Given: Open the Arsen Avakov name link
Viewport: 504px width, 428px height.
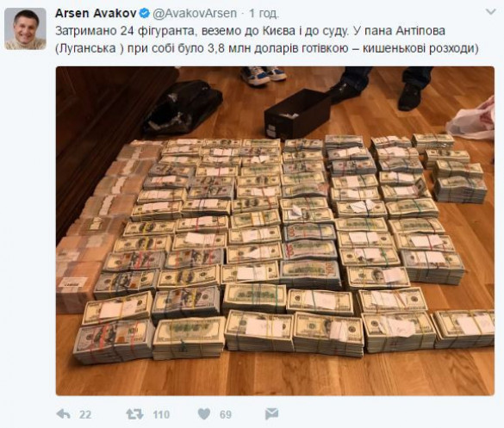Looking at the screenshot, I should 96,13.
